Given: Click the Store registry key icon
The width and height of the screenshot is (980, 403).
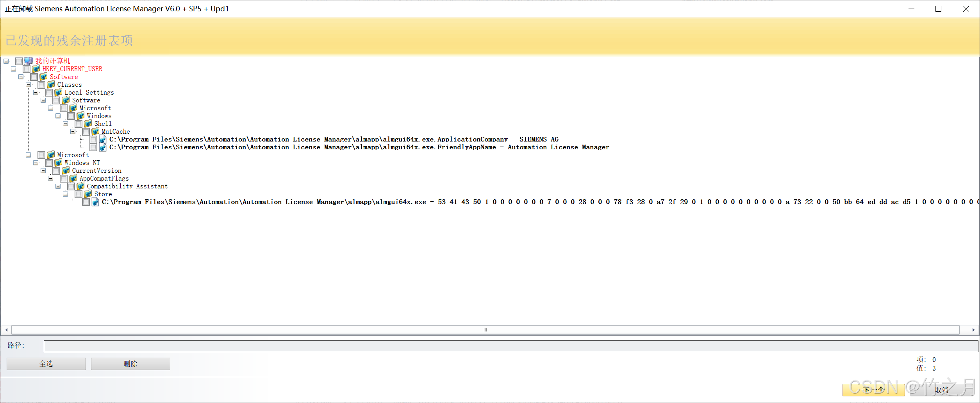Looking at the screenshot, I should coord(88,194).
